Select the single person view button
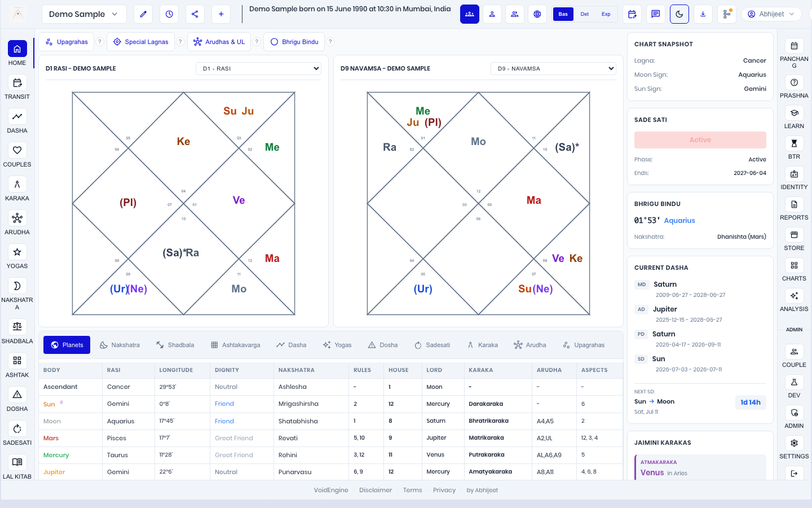 492,14
